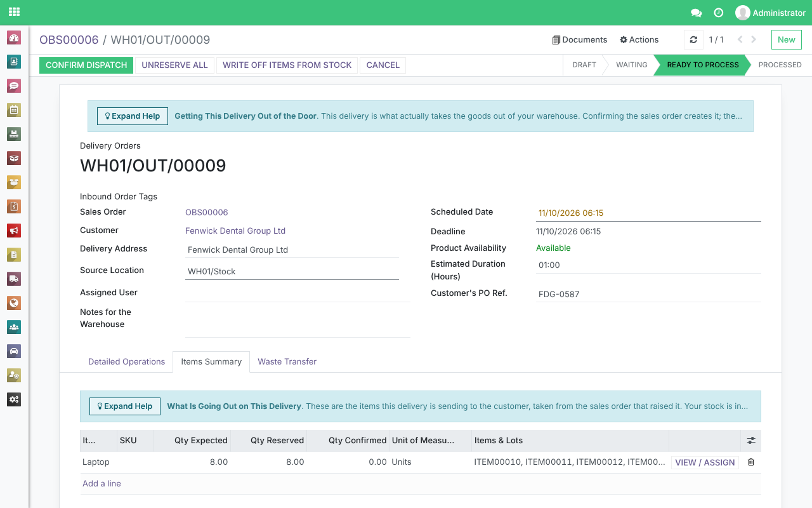Open the pallet warehouse app icon
This screenshot has width=812, height=508.
click(14, 134)
